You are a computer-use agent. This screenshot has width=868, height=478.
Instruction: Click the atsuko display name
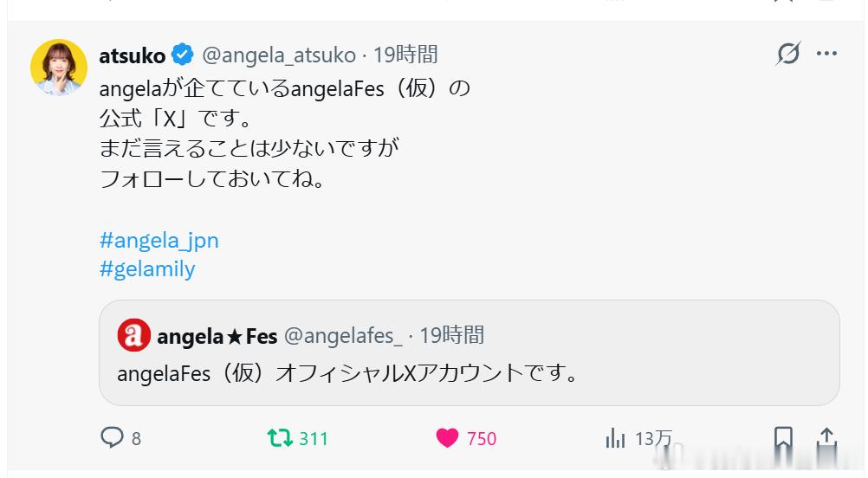[133, 55]
